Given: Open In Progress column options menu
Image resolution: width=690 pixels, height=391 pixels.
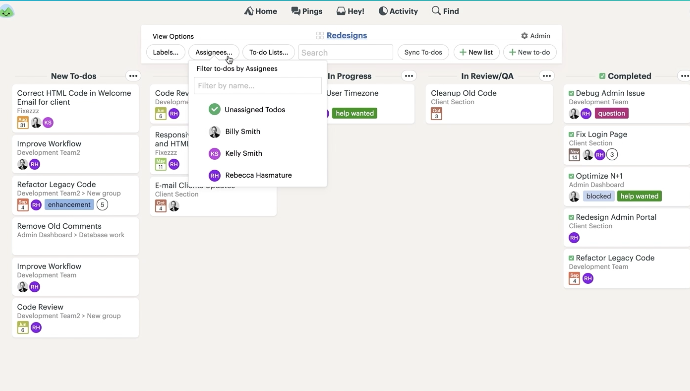Looking at the screenshot, I should [409, 76].
